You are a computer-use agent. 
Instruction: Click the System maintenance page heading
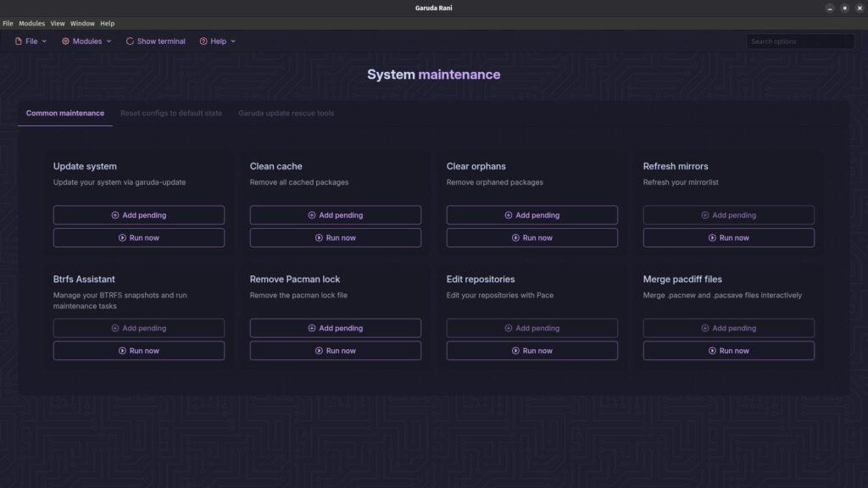coord(433,75)
